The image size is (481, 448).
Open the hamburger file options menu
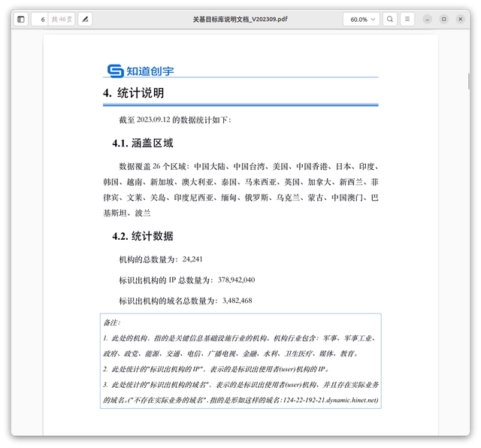(x=408, y=19)
